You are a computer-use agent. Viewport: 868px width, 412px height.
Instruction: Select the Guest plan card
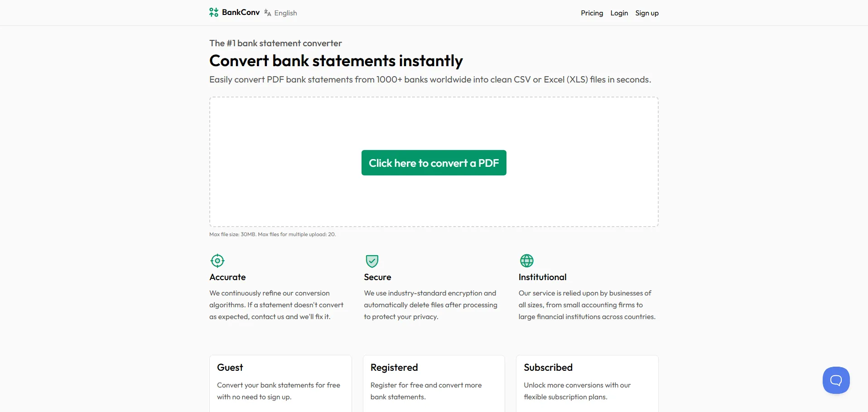[x=280, y=383]
